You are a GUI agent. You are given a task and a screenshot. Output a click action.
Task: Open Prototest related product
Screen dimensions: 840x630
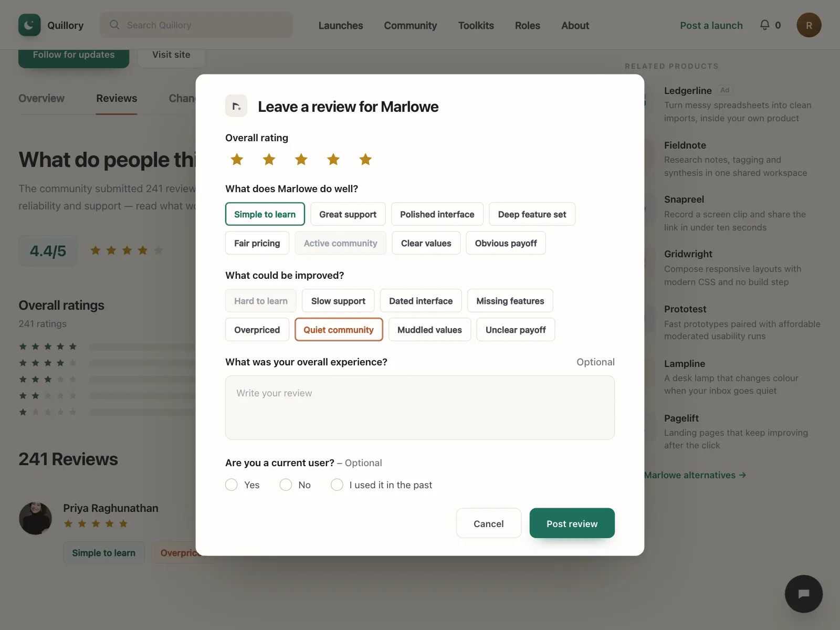coord(685,309)
